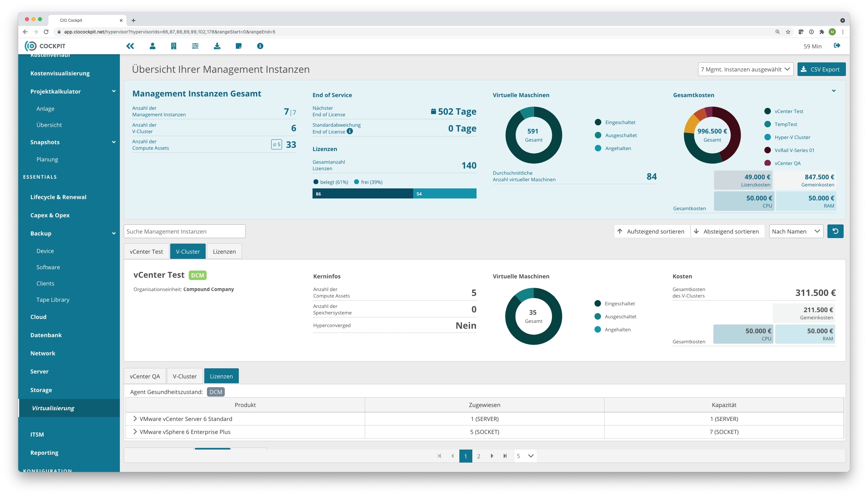Expand VMware vCenter Server 6 Standard row
The image size is (868, 496).
(135, 419)
